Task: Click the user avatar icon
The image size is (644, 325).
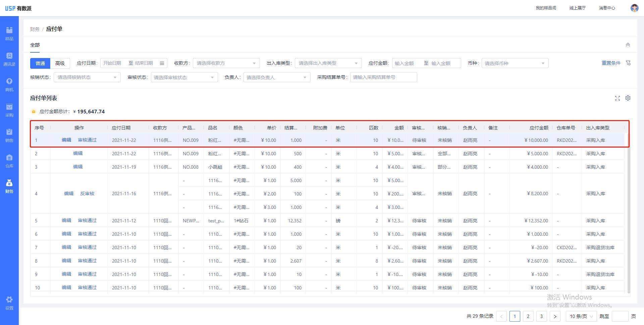Action: 634,8
